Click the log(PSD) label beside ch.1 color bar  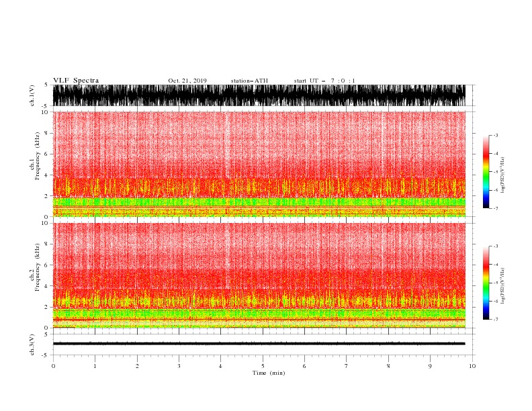(503, 175)
